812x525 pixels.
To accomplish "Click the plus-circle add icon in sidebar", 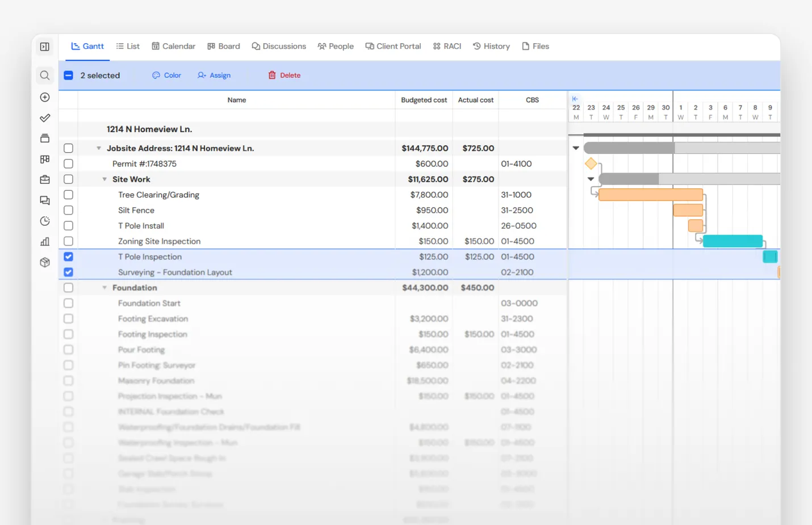I will [45, 97].
